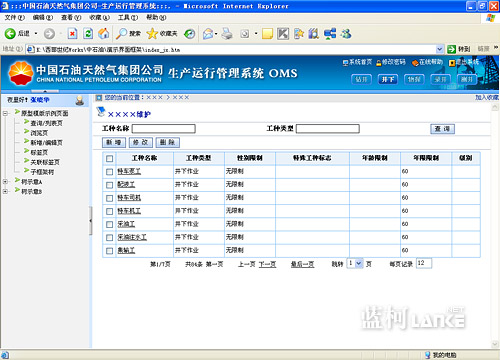
Task: Click the Messenger people toolbar icon
Action: click(x=346, y=33)
